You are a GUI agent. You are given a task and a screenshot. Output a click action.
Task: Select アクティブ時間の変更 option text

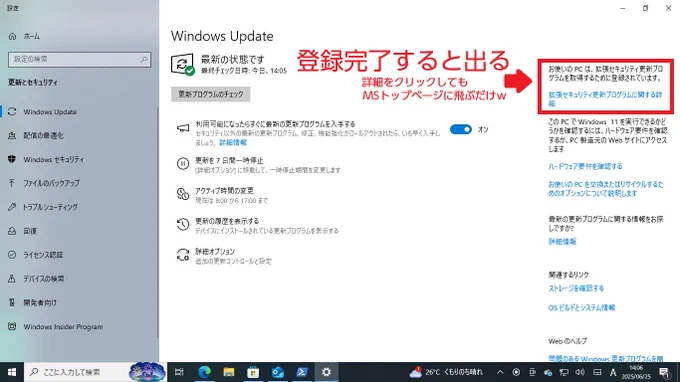coord(224,191)
